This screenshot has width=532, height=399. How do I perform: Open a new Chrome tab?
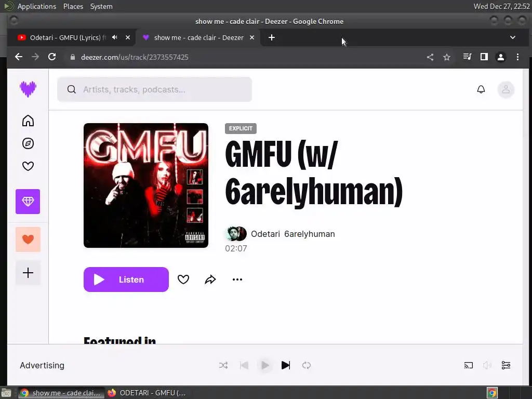(x=271, y=37)
